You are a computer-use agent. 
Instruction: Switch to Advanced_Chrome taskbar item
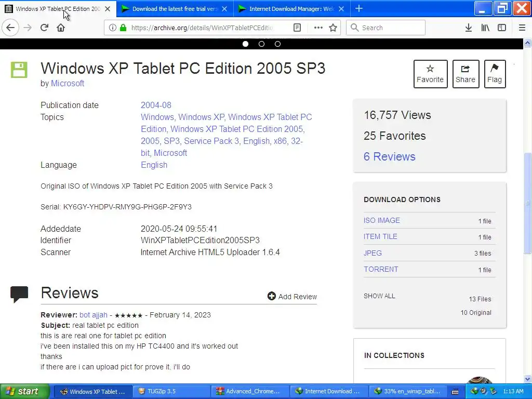[249, 392]
